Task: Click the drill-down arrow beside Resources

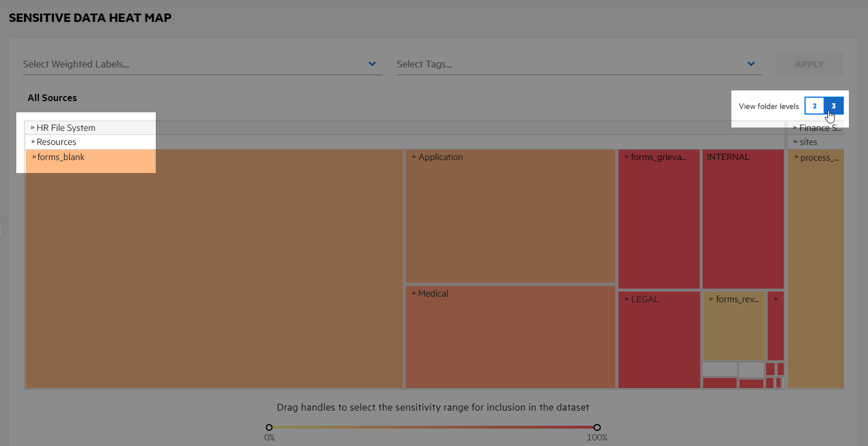Action: (x=32, y=142)
